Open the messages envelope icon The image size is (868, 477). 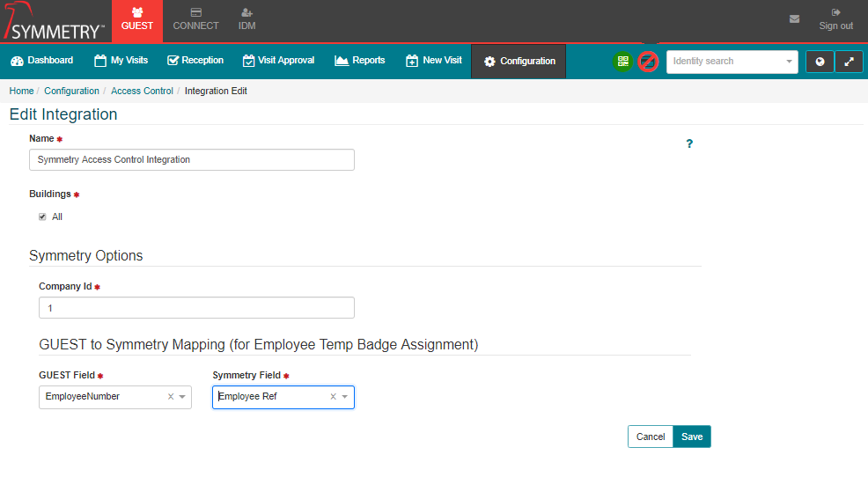pyautogui.click(x=794, y=19)
